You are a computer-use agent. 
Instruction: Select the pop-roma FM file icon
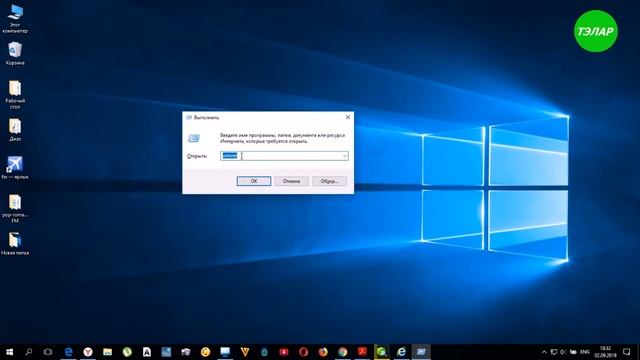[15, 208]
